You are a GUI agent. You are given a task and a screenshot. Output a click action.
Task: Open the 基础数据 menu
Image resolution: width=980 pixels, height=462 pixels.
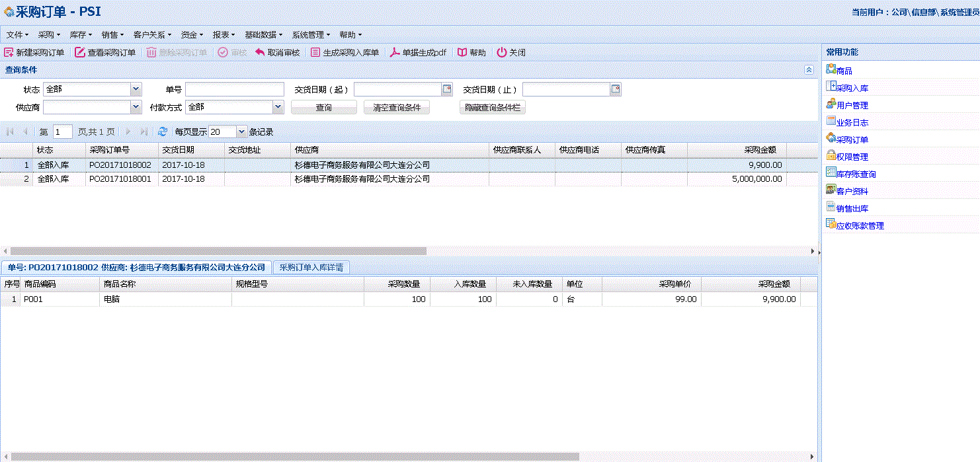[x=263, y=35]
